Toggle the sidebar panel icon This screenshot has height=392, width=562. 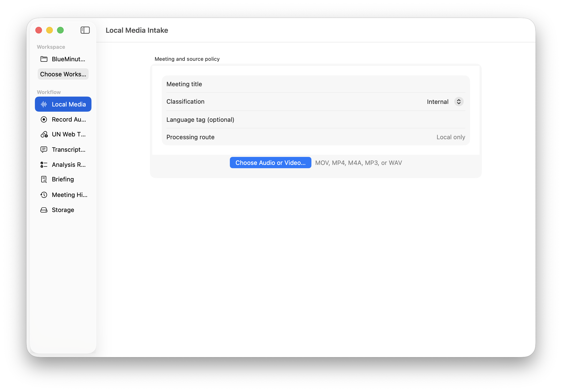tap(85, 30)
